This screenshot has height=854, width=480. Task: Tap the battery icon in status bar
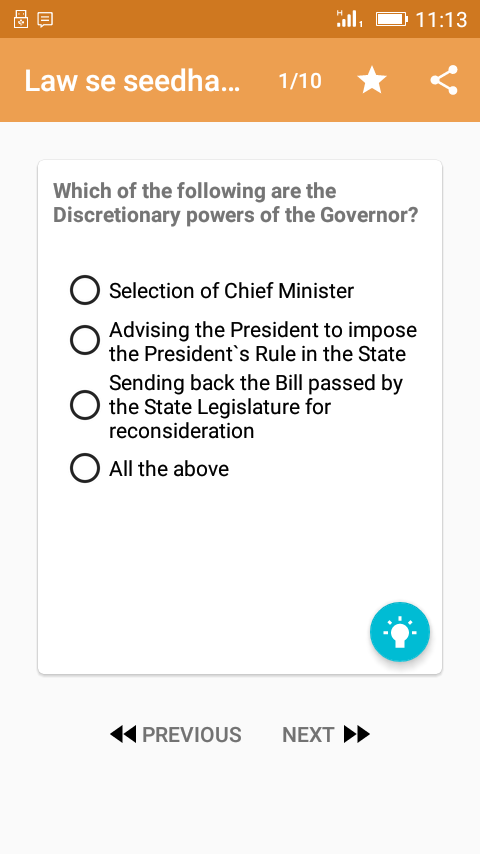pyautogui.click(x=392, y=20)
